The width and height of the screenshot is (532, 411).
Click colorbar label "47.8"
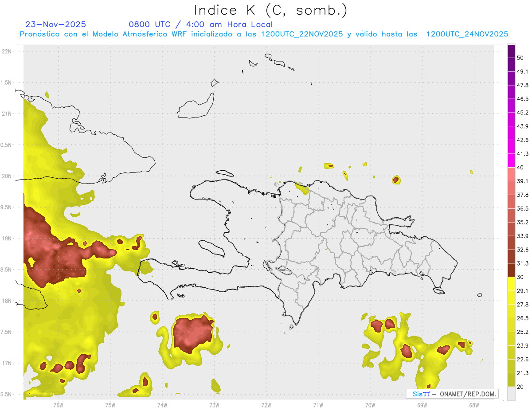pyautogui.click(x=523, y=86)
